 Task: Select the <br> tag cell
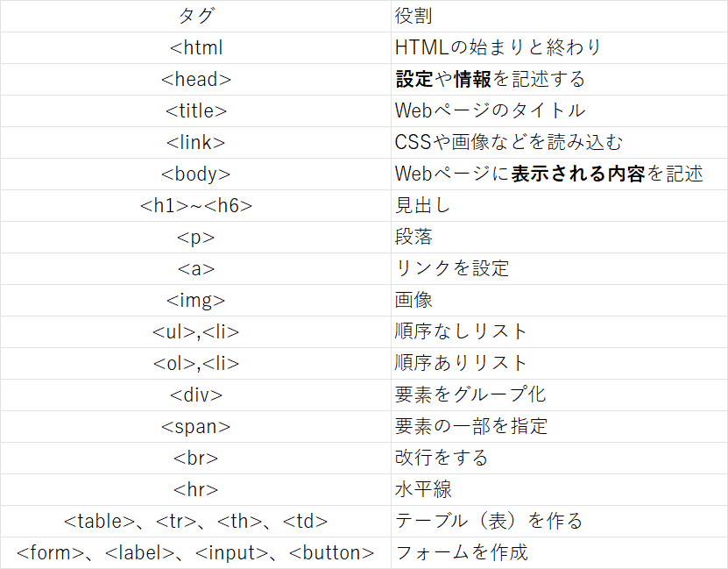pos(195,458)
